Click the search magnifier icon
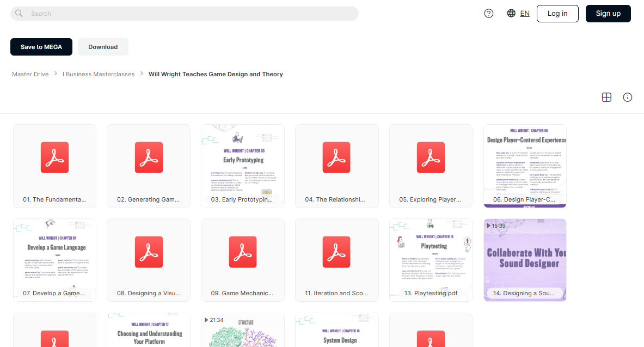Viewport: 644px width, 347px height. [x=19, y=14]
